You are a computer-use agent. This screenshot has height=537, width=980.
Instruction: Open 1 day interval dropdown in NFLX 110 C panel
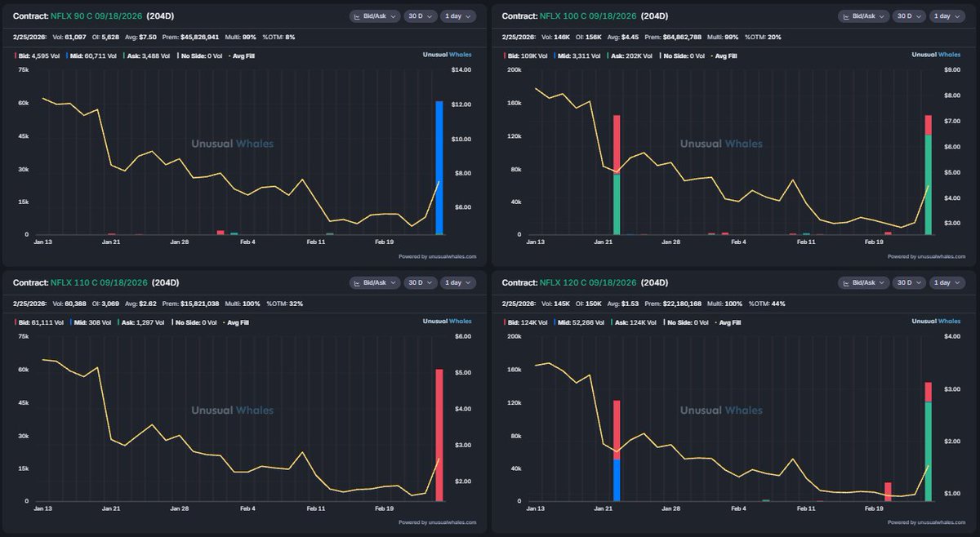click(x=458, y=282)
